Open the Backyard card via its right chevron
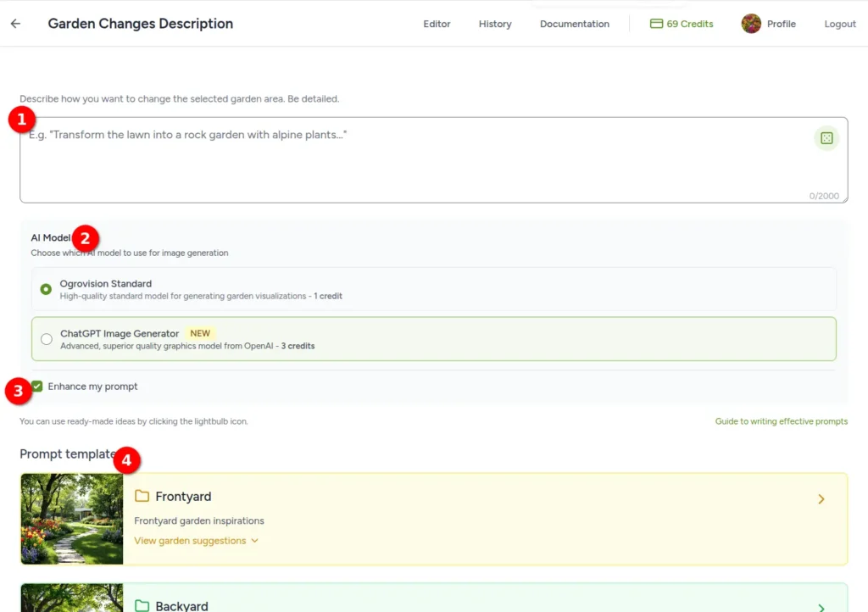Viewport: 868px width, 612px height. click(x=821, y=608)
